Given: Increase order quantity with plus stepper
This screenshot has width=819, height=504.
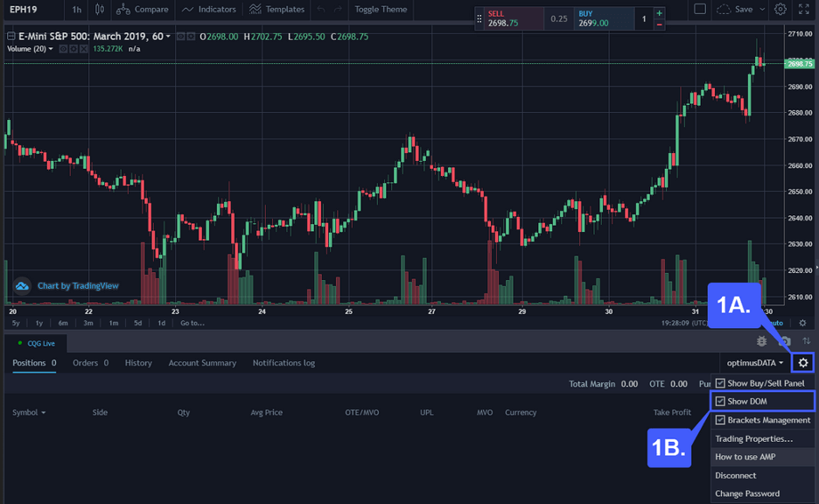Looking at the screenshot, I should click(x=660, y=13).
